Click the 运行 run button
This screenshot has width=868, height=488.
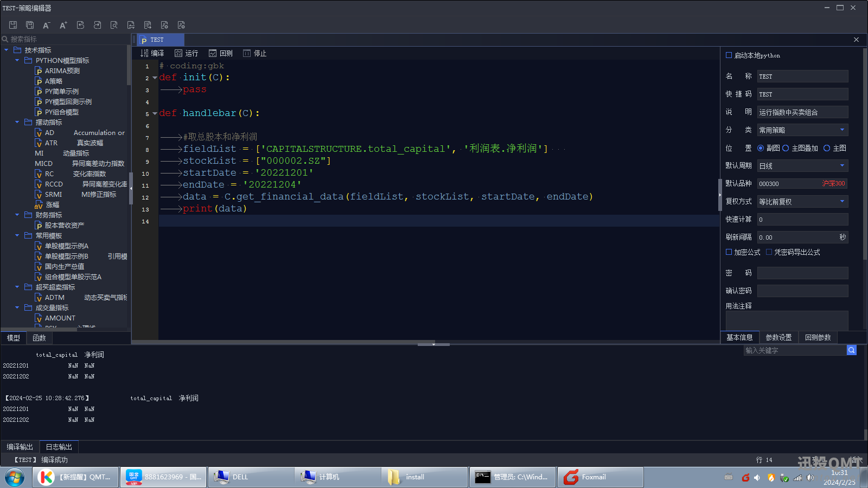186,53
